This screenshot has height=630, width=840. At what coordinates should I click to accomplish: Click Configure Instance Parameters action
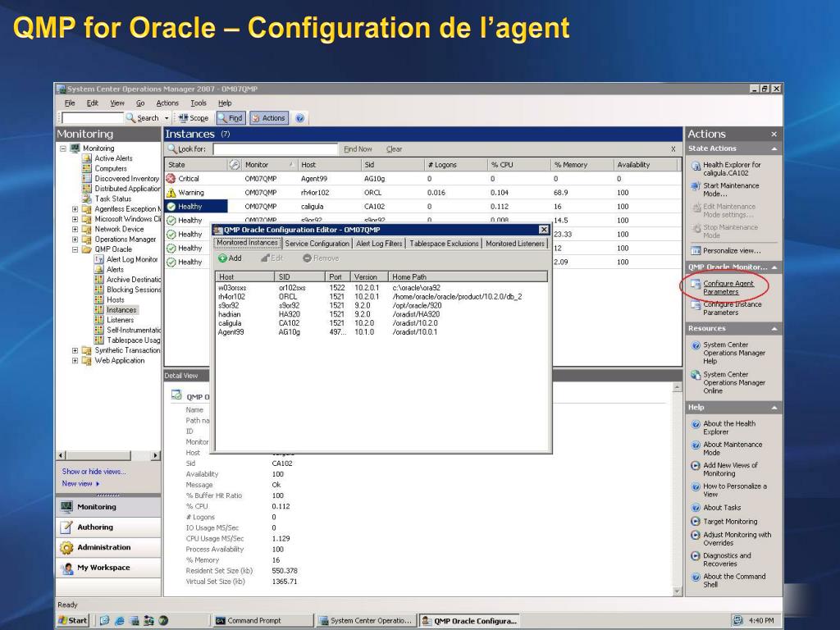[x=732, y=308]
